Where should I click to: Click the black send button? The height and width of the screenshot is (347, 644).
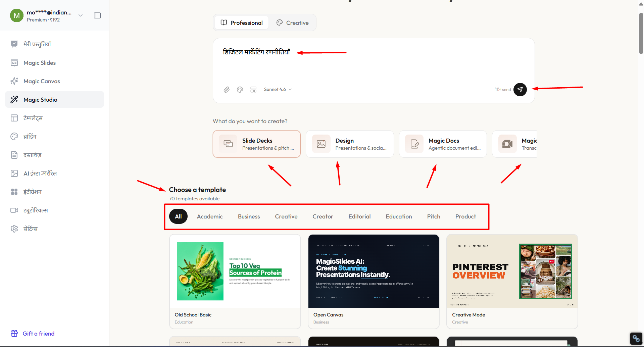[x=520, y=90]
